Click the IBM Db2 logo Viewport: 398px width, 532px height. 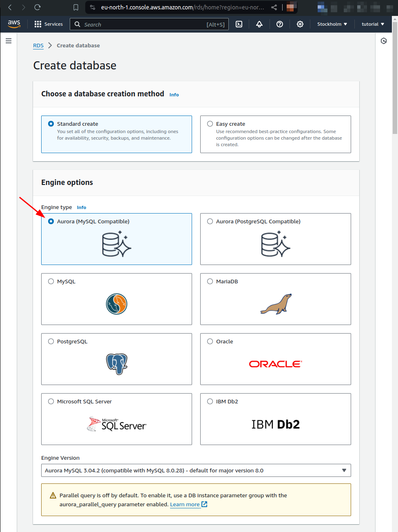pos(276,424)
